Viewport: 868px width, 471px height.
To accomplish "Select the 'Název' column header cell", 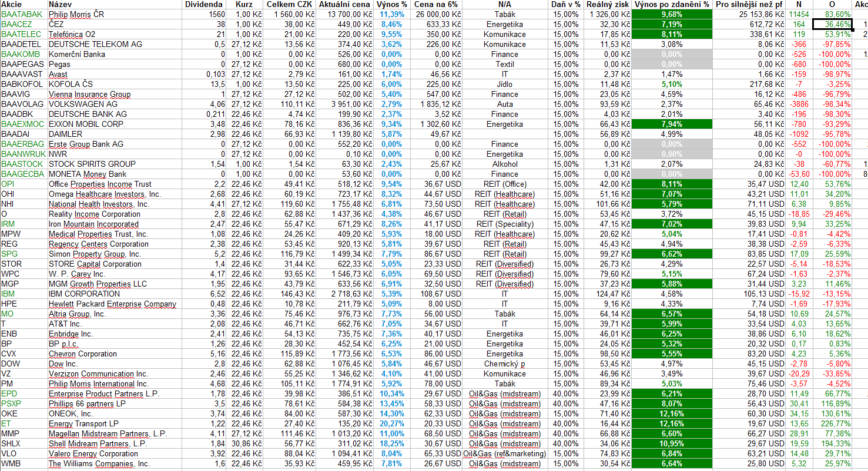I will point(113,4).
